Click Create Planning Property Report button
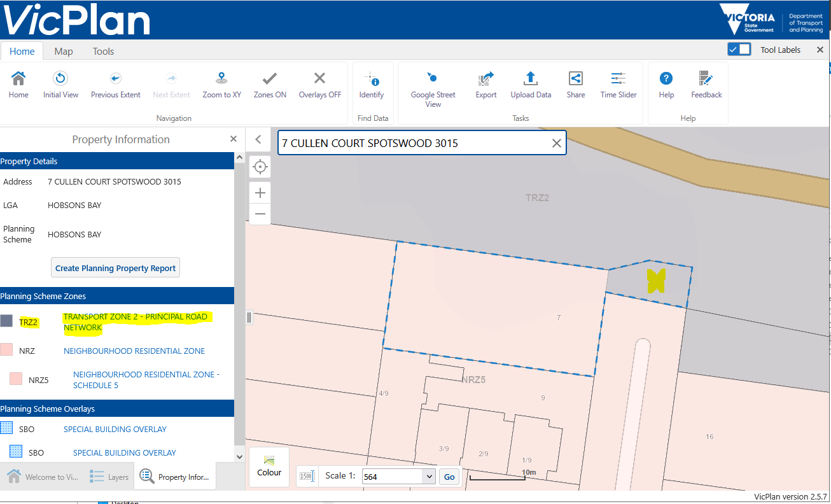Screen dimensions: 831x504 (x=115, y=268)
